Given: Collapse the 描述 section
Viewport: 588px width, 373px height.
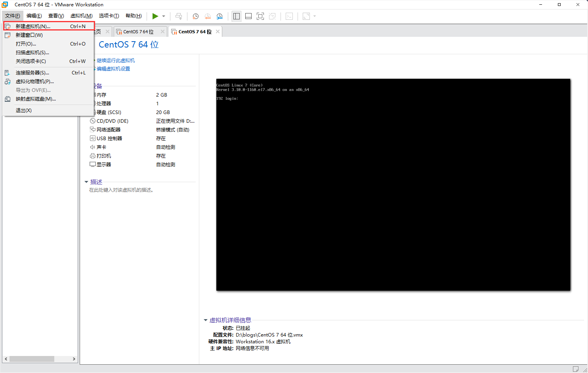Looking at the screenshot, I should tap(86, 182).
